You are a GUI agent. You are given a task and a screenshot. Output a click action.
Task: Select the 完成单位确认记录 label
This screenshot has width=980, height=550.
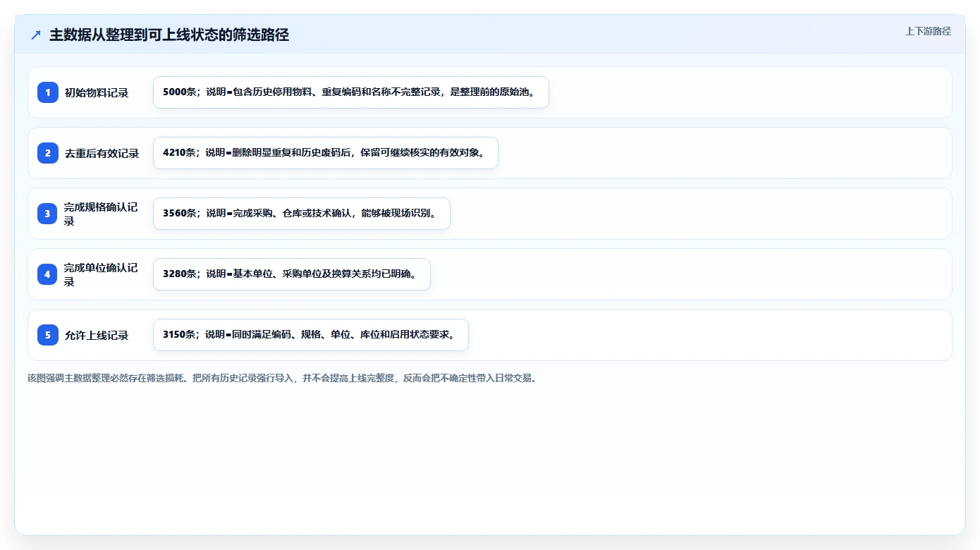[101, 274]
